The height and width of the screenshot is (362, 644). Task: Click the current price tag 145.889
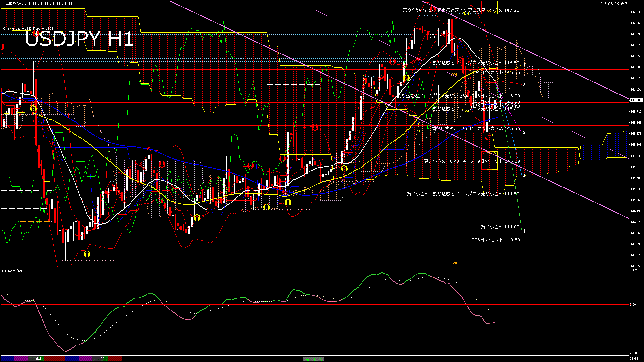click(636, 100)
